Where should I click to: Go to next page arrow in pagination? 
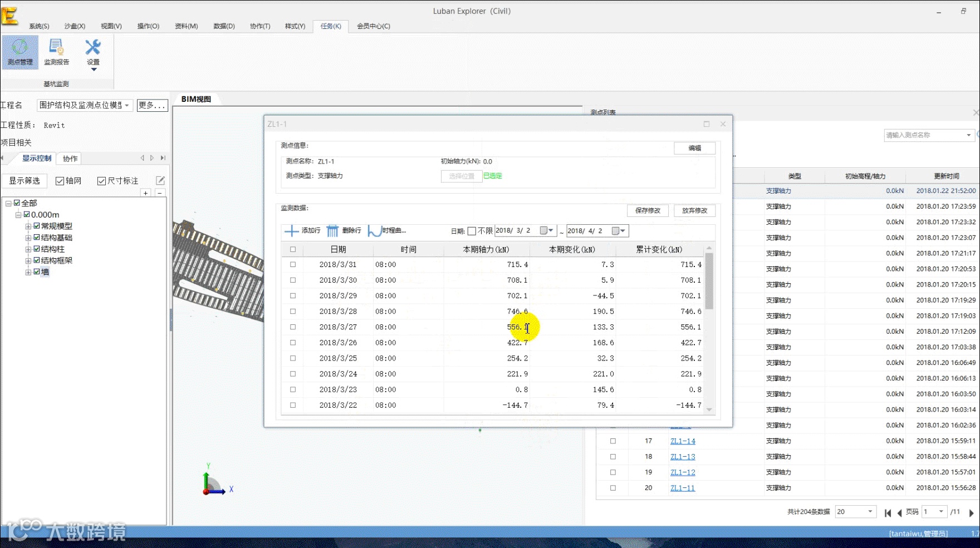pyautogui.click(x=971, y=512)
